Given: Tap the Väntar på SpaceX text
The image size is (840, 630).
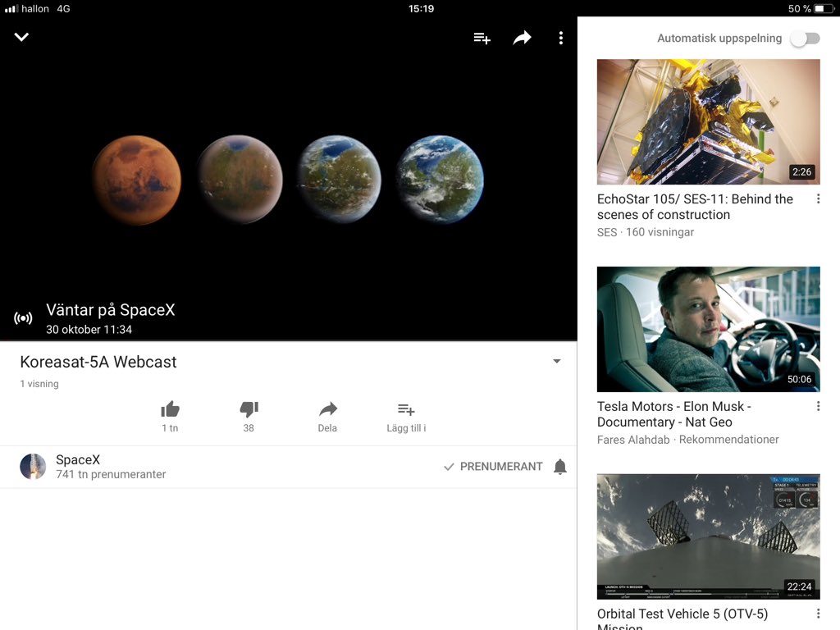Looking at the screenshot, I should click(111, 310).
